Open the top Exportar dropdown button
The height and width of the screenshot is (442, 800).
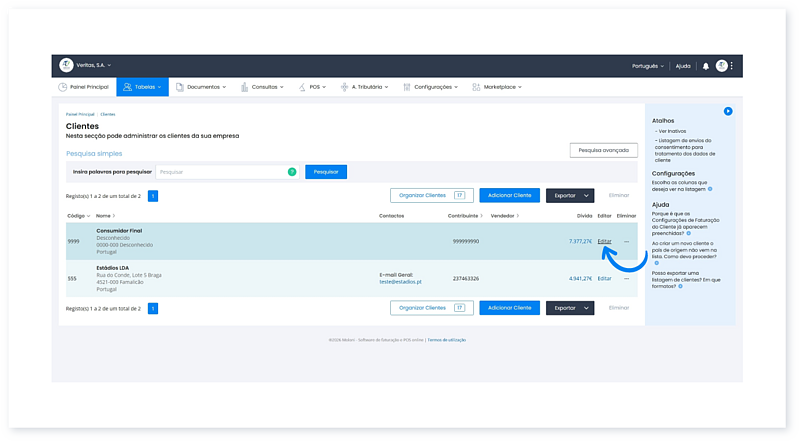(570, 196)
